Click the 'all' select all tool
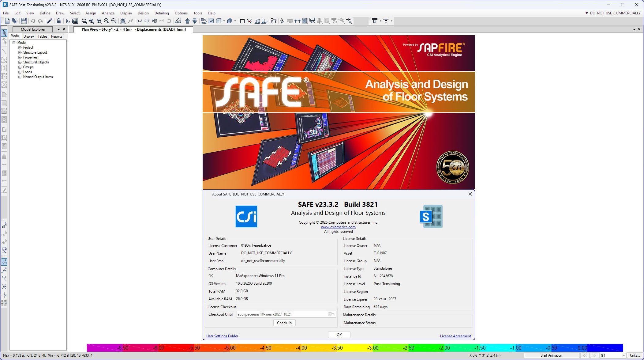The width and height of the screenshot is (644, 360). coord(4,225)
